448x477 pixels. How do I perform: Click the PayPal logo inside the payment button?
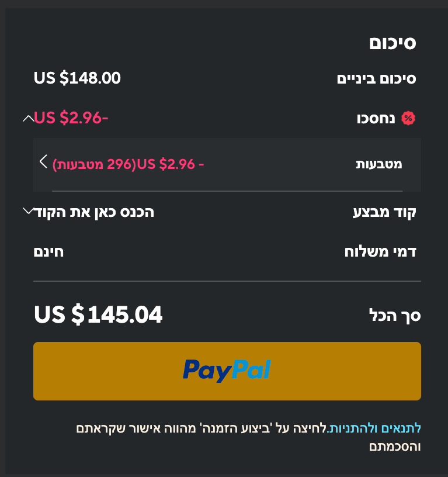pyautogui.click(x=227, y=371)
